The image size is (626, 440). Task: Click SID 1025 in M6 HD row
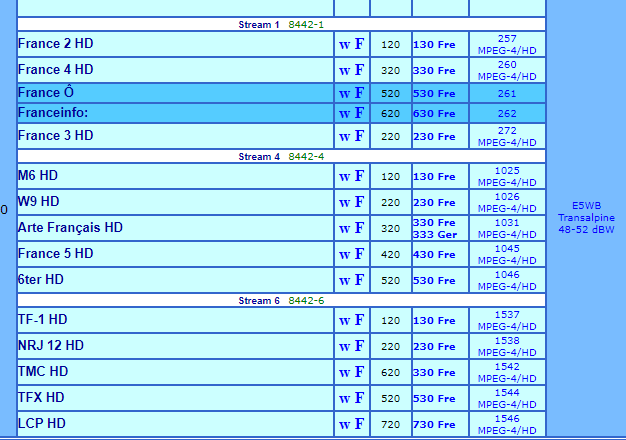[507, 170]
